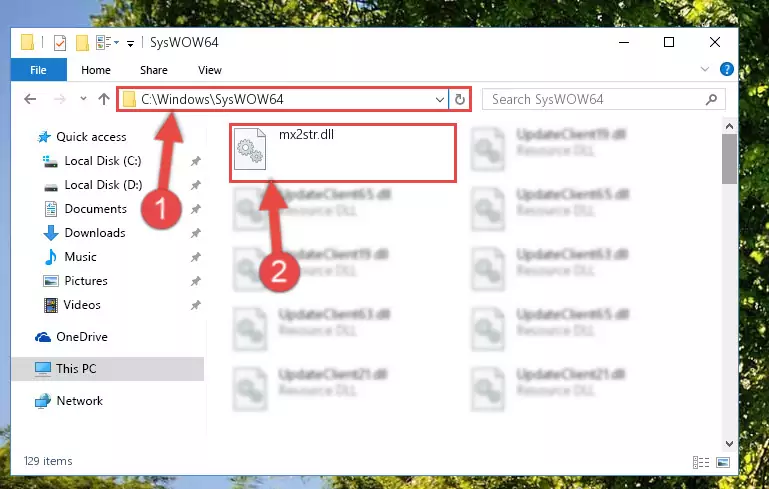Click the Forward navigation arrow

click(59, 100)
